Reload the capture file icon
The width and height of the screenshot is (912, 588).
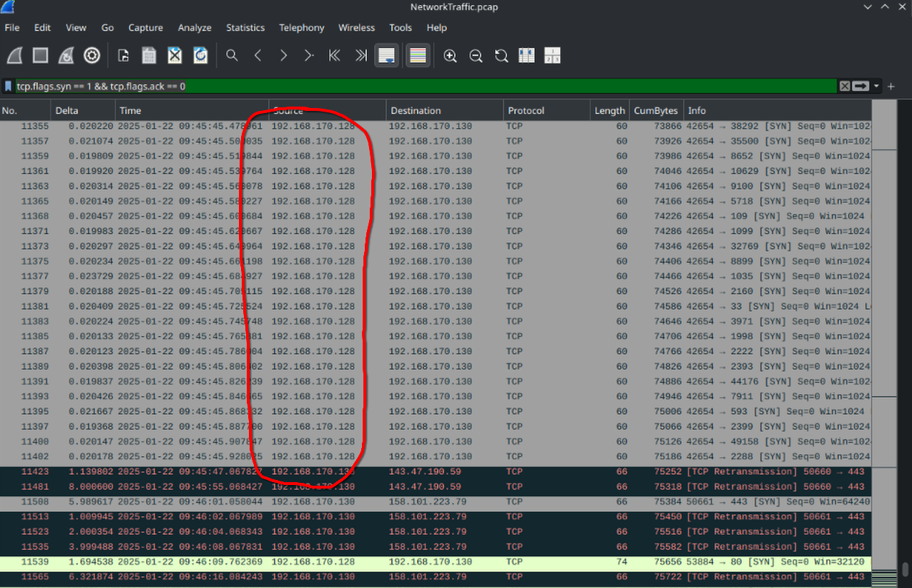click(200, 55)
